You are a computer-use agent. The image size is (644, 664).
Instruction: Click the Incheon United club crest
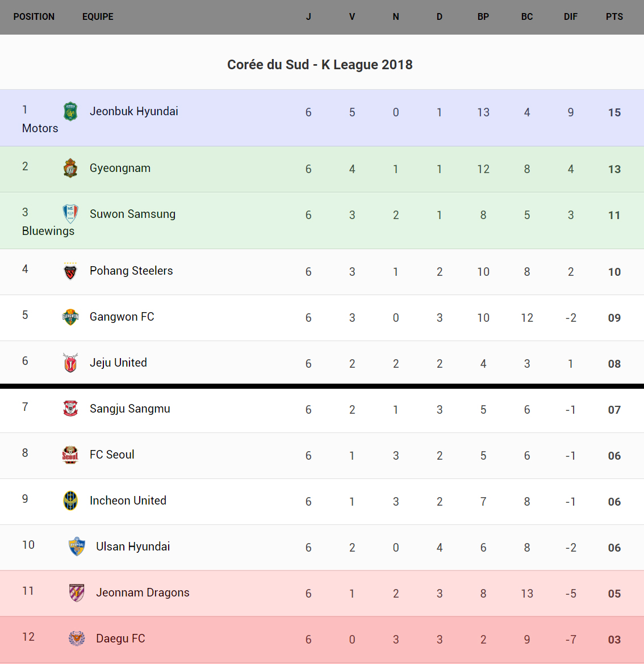pos(70,501)
